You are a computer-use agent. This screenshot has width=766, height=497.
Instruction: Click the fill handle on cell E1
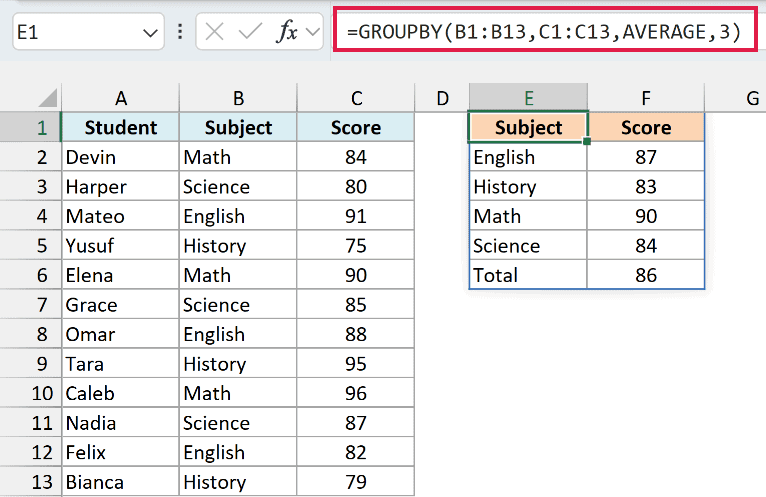point(587,141)
